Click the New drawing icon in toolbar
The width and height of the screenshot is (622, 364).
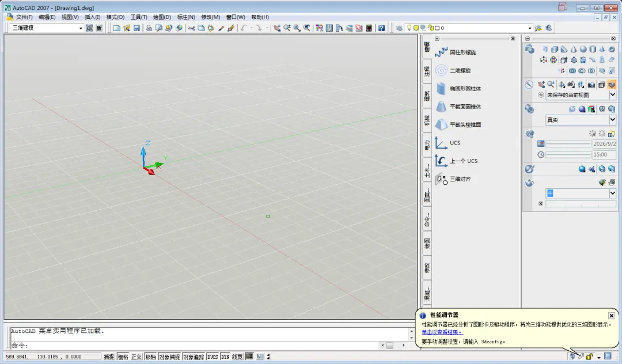(116, 28)
